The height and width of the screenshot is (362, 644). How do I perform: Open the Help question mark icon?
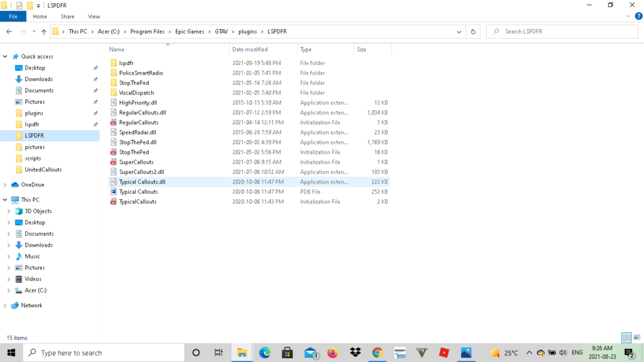[x=638, y=17]
